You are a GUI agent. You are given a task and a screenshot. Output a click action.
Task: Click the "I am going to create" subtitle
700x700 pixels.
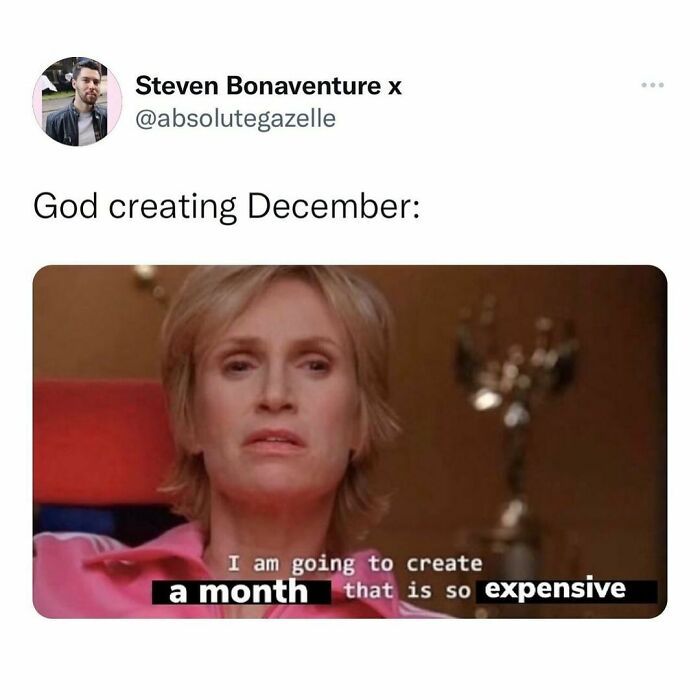click(x=355, y=564)
